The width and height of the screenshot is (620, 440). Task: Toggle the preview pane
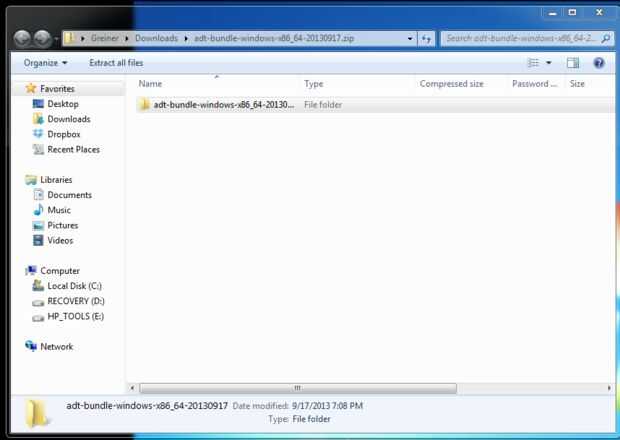pyautogui.click(x=573, y=63)
